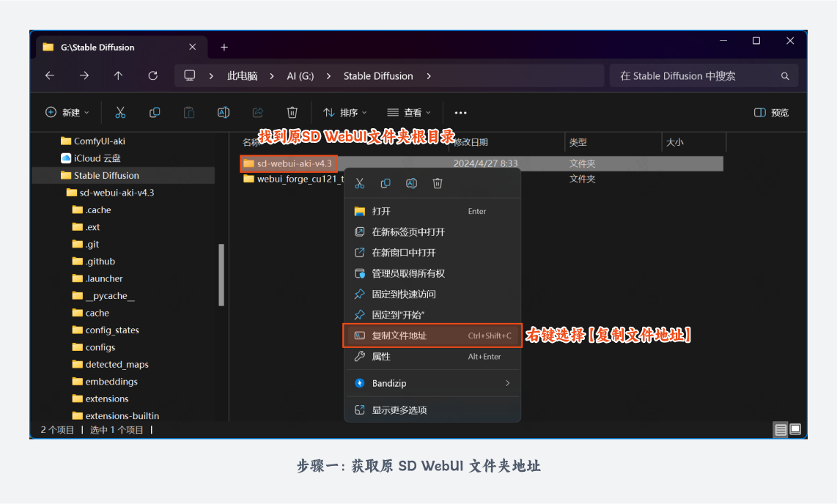Switch to details view in status bar
This screenshot has height=504, width=837.
click(781, 429)
